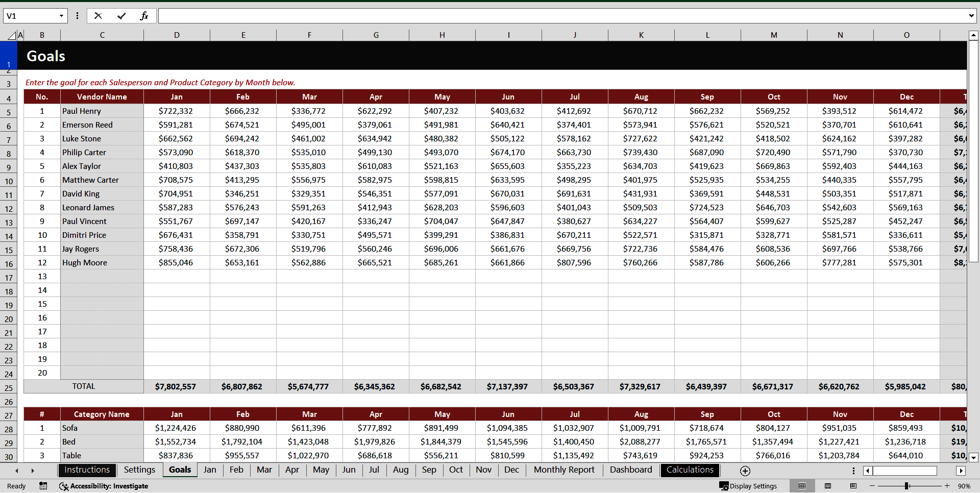Viewport: 980px width, 493px height.
Task: Click the Cancel (X) icon beside formula bar
Action: click(x=98, y=16)
